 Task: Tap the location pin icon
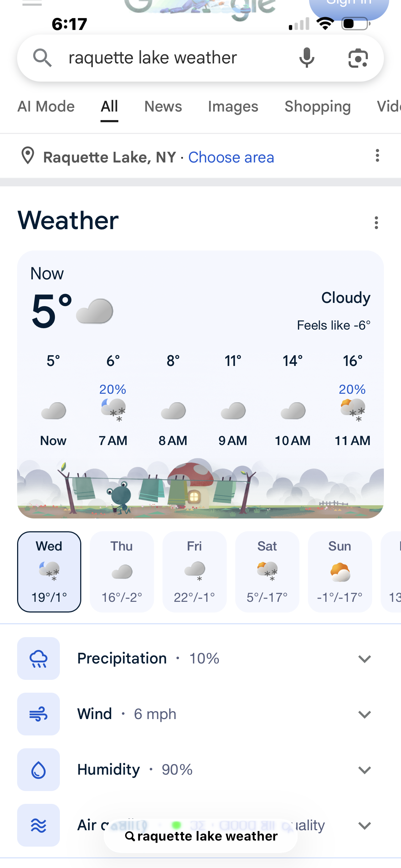[28, 156]
